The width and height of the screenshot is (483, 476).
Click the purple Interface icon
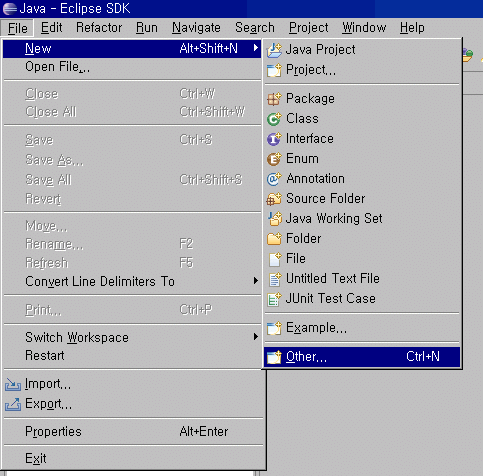pyautogui.click(x=274, y=139)
